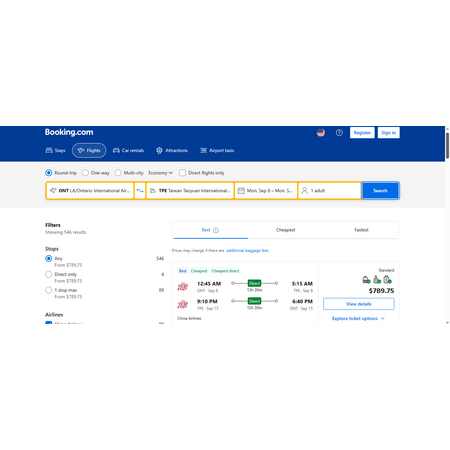This screenshot has width=450, height=450.
Task: Check the Direct flights only box
Action: [x=182, y=173]
